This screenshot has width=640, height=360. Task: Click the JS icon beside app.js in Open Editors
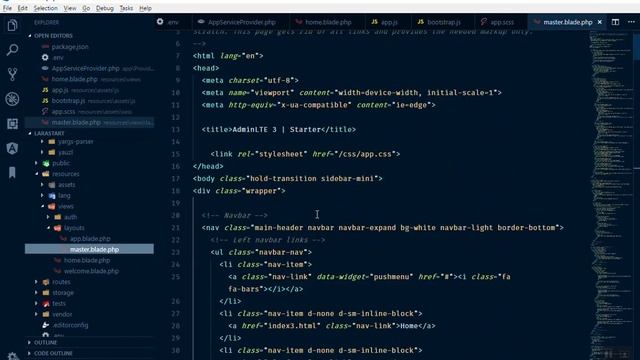point(45,90)
